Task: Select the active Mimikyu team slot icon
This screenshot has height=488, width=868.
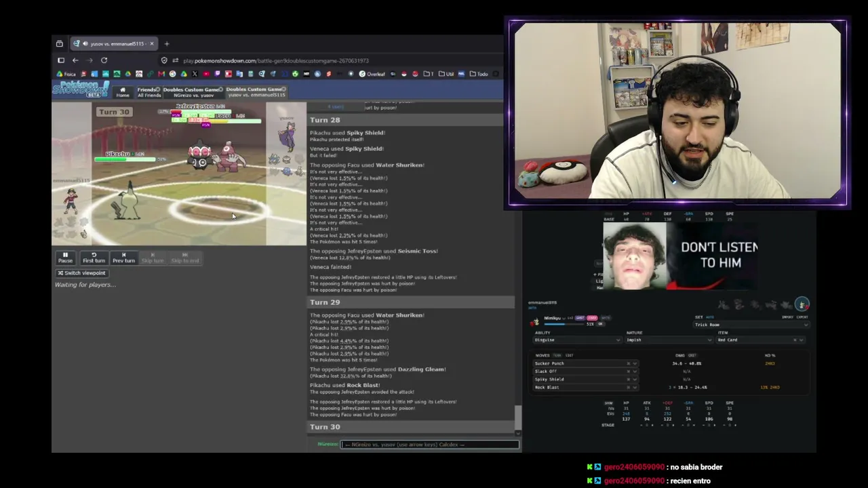Action: 802,304
